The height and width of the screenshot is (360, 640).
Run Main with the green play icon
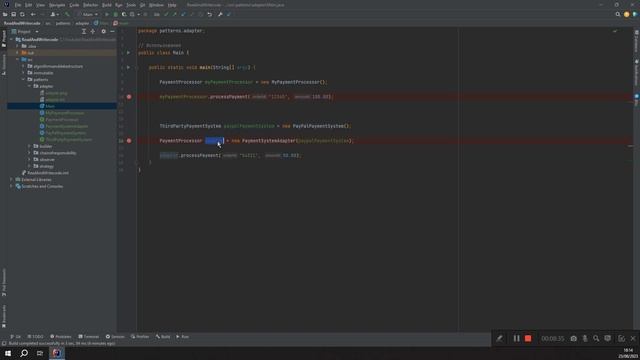(x=107, y=14)
